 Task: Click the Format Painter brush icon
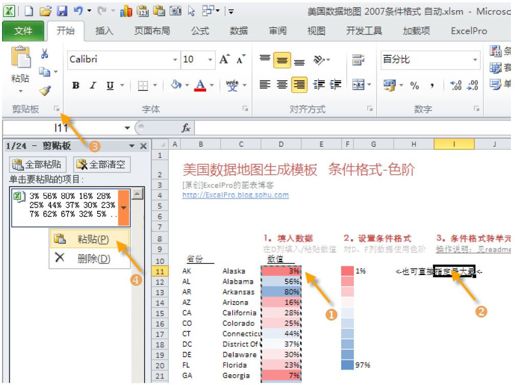(45, 91)
